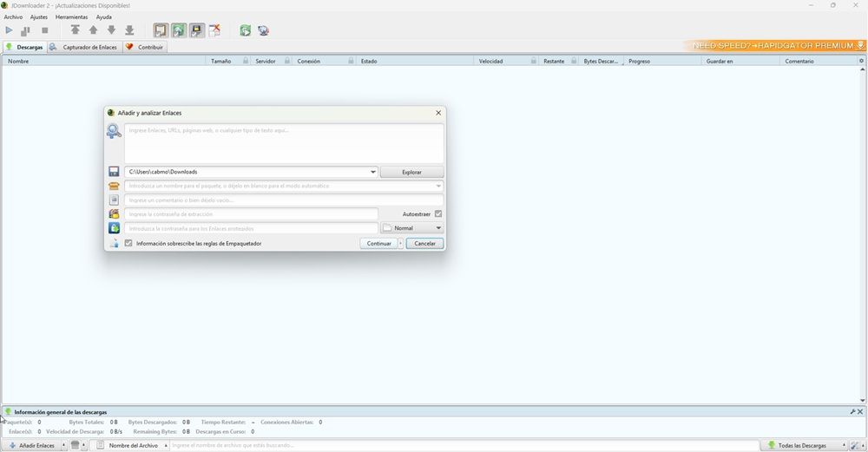Toggle the lock icon on Velocidad column
Screen dimensions: 868x452
coord(534,61)
